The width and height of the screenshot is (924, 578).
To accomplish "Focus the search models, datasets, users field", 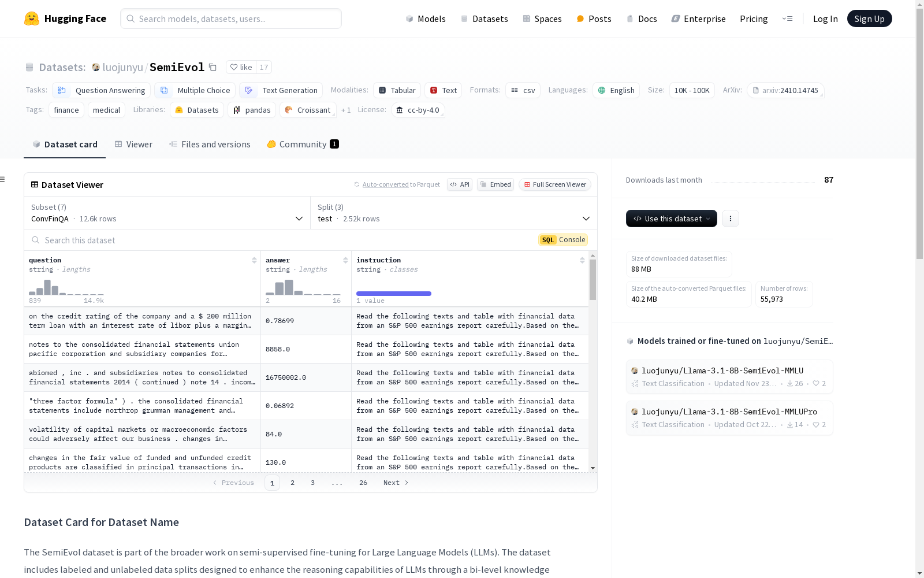I will (x=231, y=18).
